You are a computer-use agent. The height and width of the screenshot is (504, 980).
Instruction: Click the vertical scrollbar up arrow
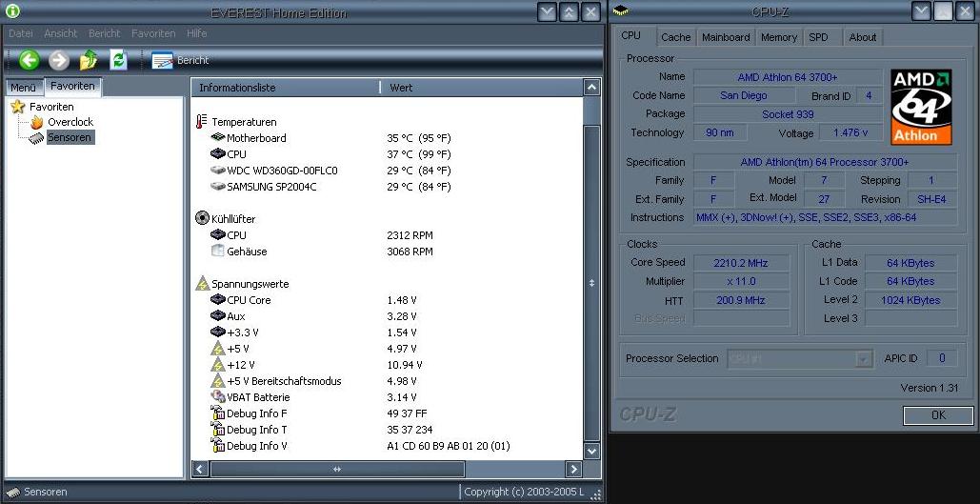point(591,88)
